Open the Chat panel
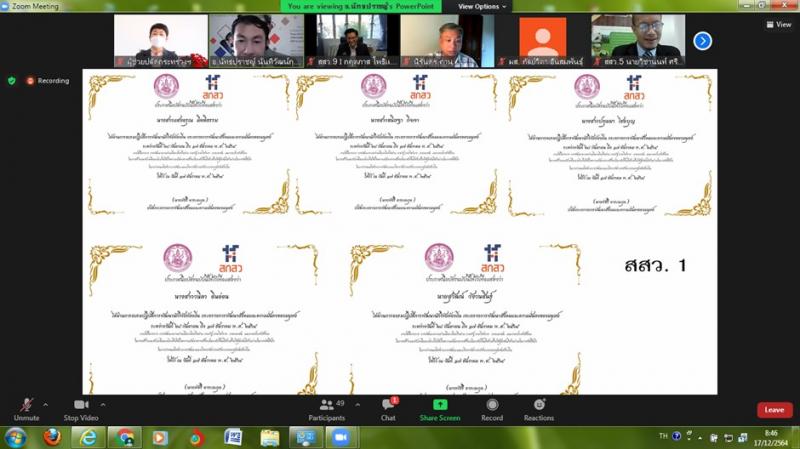 coord(388,410)
